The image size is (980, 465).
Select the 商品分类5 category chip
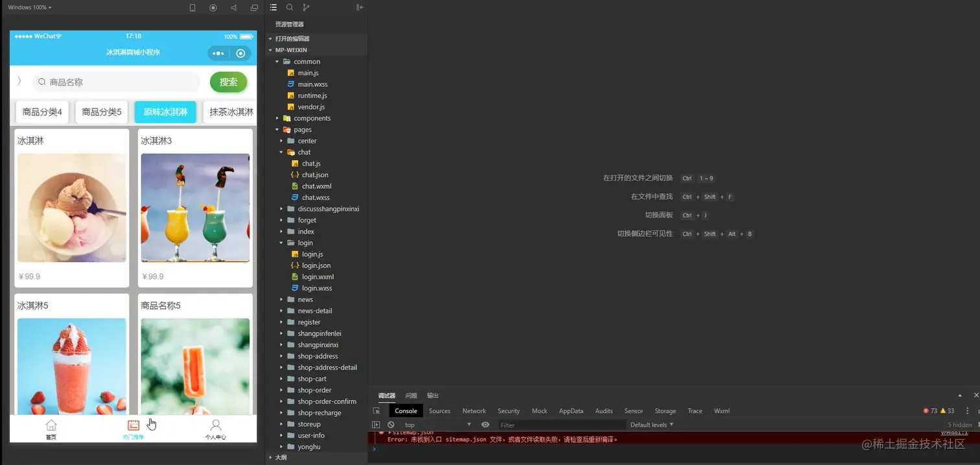tap(101, 112)
